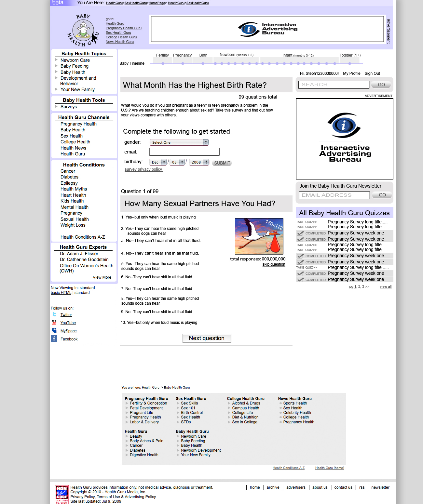Click the Pregnancy timeline marker
This screenshot has height=504, width=423.
tap(183, 63)
